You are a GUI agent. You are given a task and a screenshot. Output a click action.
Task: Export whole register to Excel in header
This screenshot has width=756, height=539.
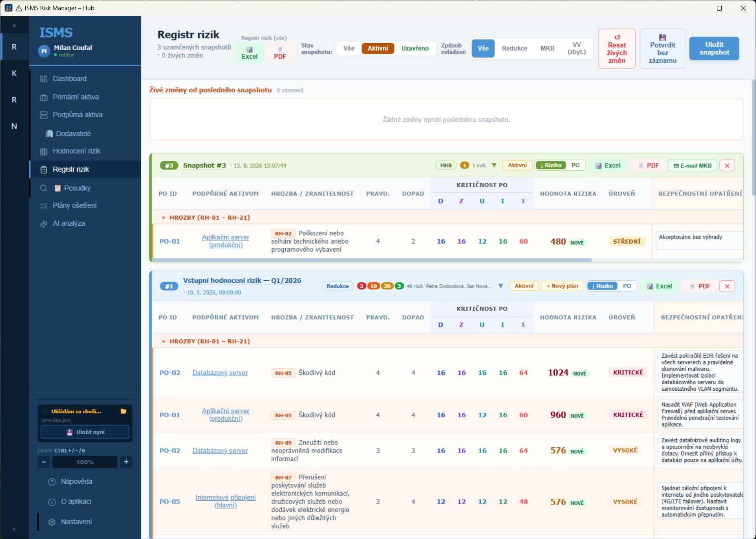point(249,53)
